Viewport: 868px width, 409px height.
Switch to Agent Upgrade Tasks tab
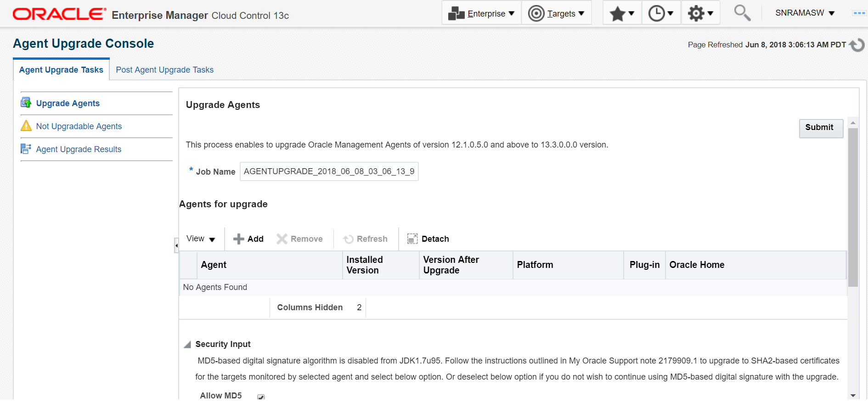click(61, 70)
